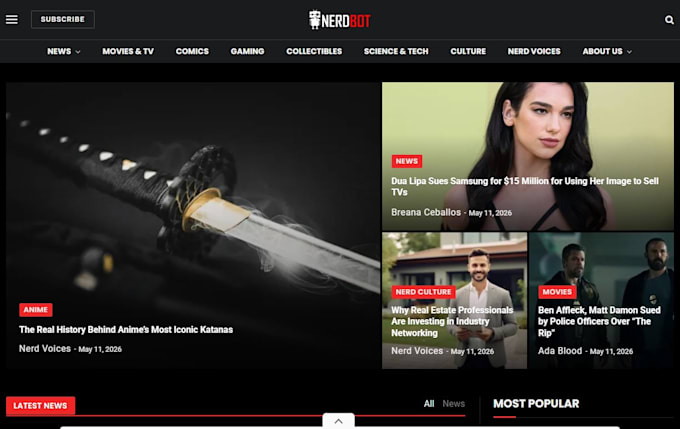
Task: Click the May 11, 2026 date under Ben Affleck story
Action: click(x=611, y=351)
